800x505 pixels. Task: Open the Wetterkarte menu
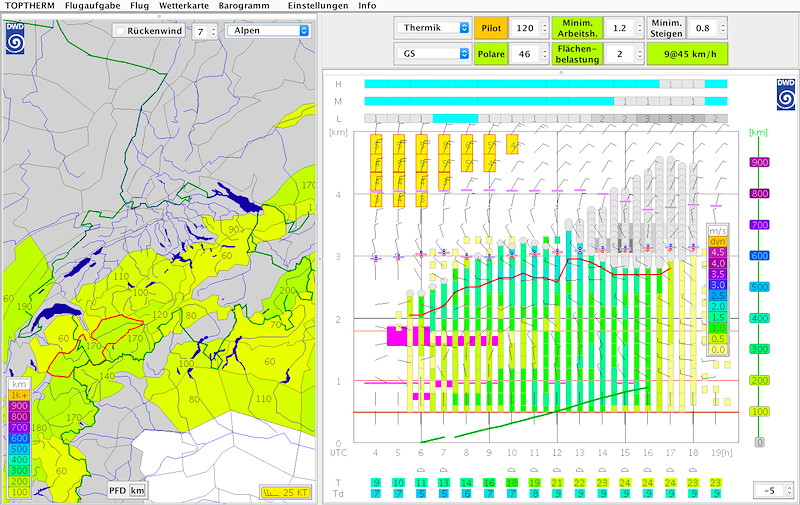click(x=184, y=6)
